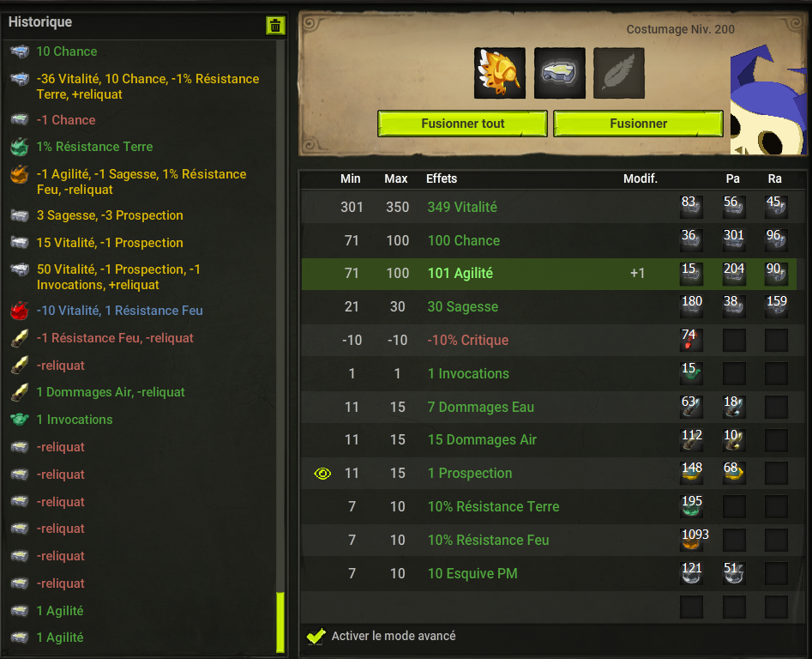Screen dimensions: 812x659
Task: Select the rune slot beside the item
Action: (x=560, y=73)
